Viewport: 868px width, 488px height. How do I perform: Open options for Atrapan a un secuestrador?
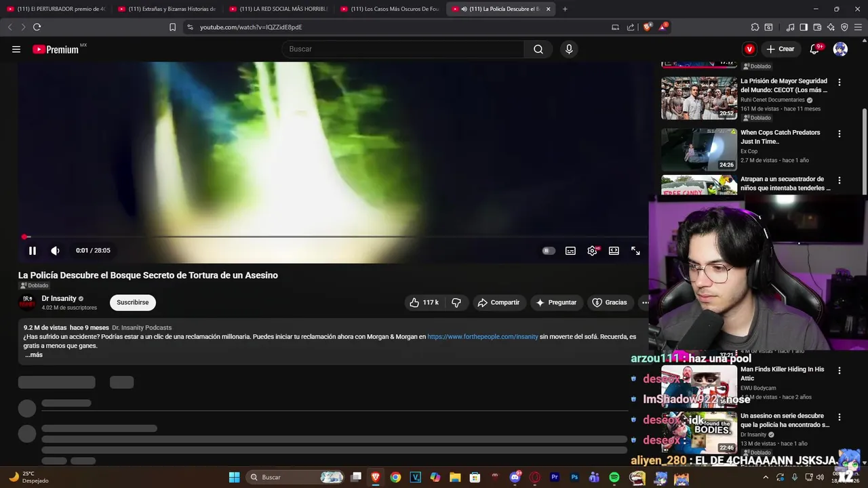coord(840,180)
